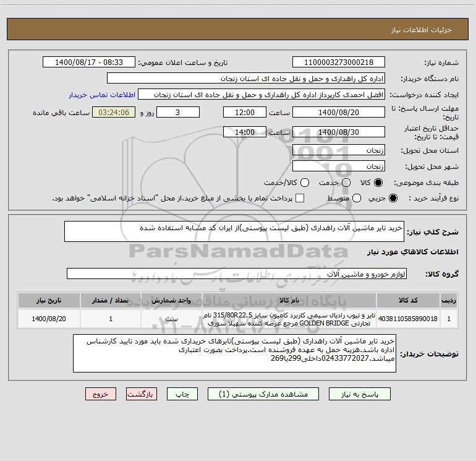Click the چاپ print button
Image resolution: width=476 pixels, height=461 pixels.
(182, 394)
